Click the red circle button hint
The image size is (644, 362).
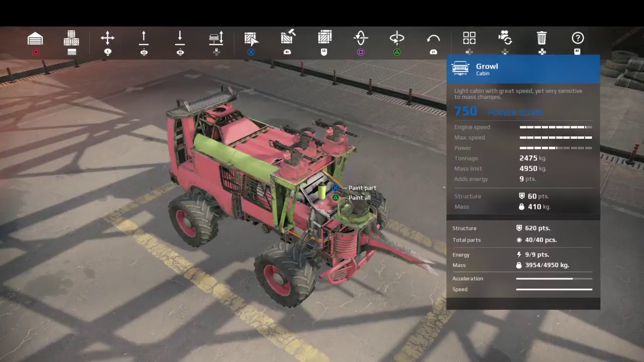pyautogui.click(x=35, y=52)
